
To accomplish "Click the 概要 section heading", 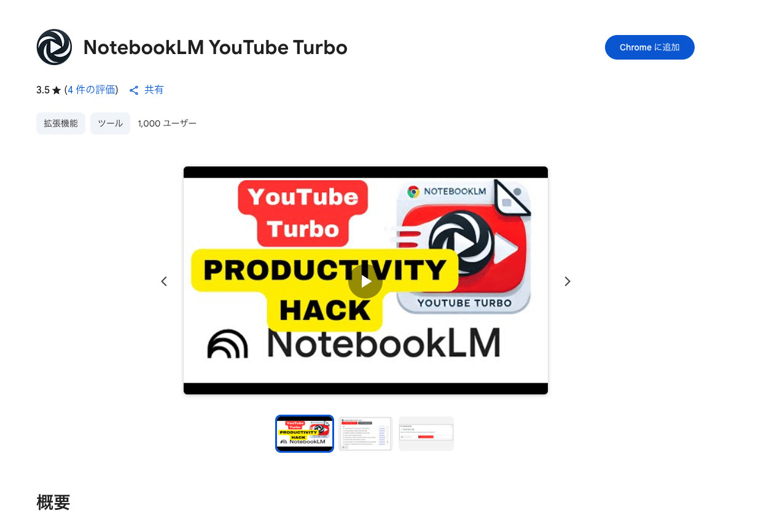I will (53, 503).
